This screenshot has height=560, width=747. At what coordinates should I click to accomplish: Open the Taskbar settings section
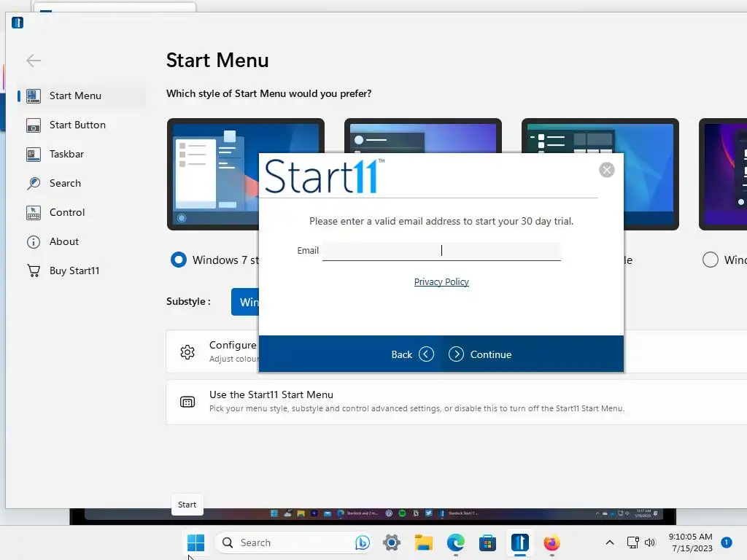click(x=81, y=154)
